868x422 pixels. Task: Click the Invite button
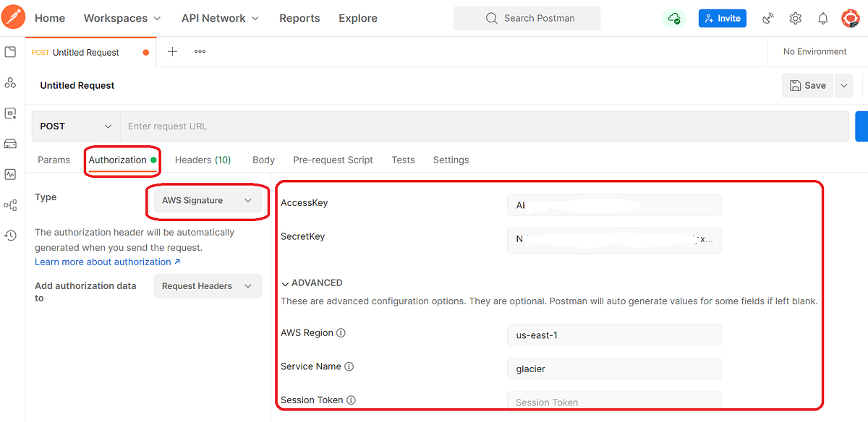pyautogui.click(x=722, y=18)
